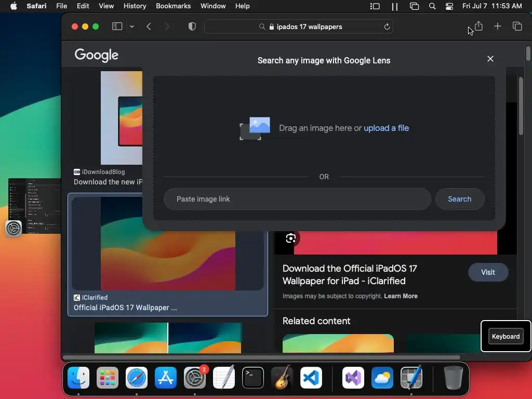Open the Share button in Safari toolbar

click(478, 26)
